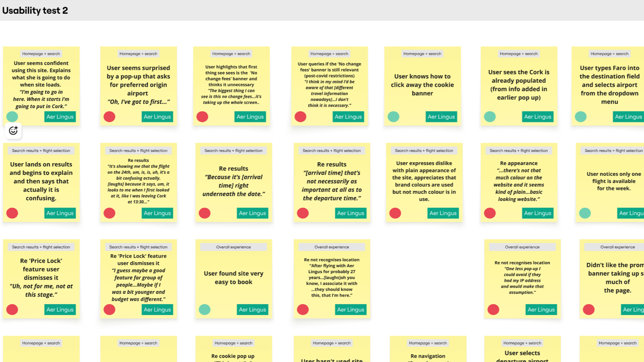Click red dot on 'User lands on results' note
This screenshot has height=362, width=644.
point(12,213)
